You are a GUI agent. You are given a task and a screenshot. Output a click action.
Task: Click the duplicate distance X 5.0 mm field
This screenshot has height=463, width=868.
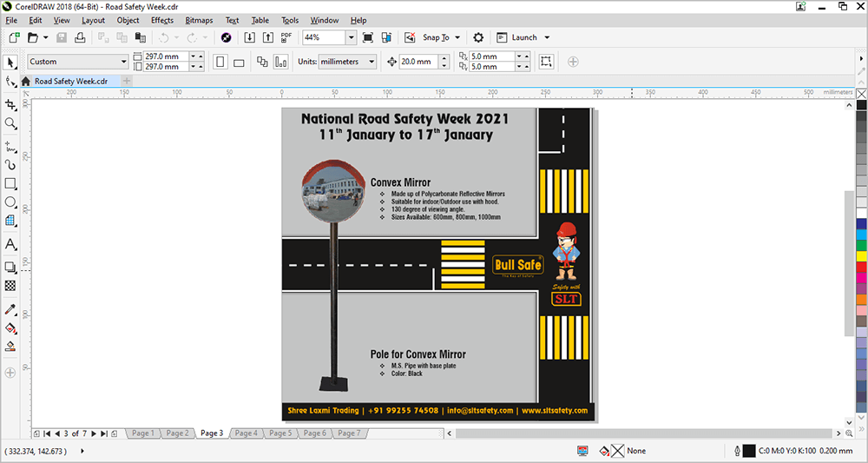[491, 56]
